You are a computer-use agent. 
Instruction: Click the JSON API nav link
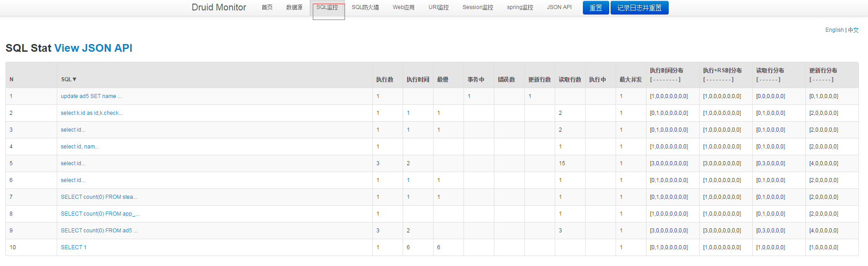(x=559, y=8)
